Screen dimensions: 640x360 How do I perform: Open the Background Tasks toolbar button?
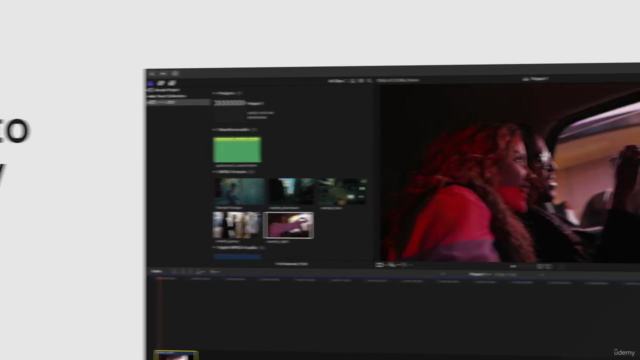(175, 74)
